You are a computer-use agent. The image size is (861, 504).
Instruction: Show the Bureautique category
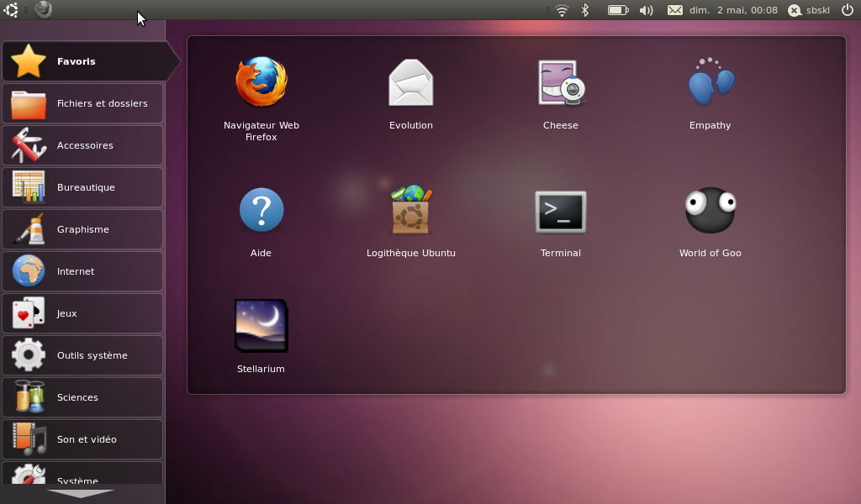(82, 187)
